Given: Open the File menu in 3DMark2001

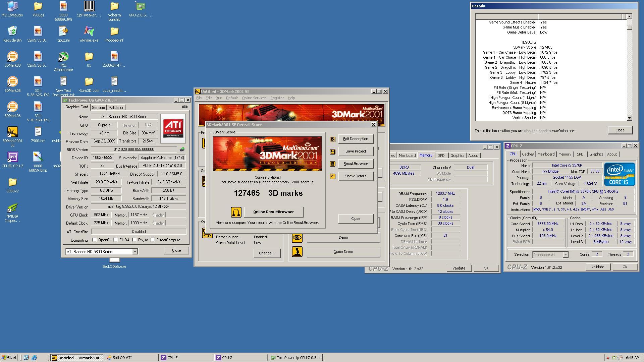Looking at the screenshot, I should [x=199, y=98].
